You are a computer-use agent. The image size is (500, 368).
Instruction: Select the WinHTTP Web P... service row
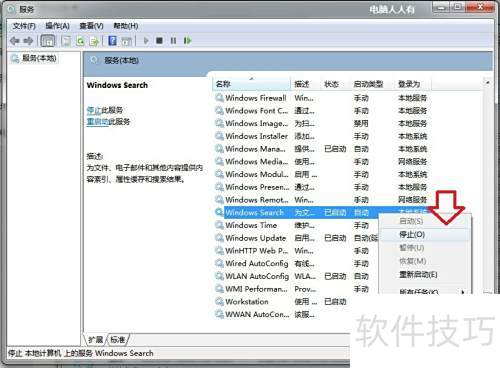pyautogui.click(x=297, y=251)
